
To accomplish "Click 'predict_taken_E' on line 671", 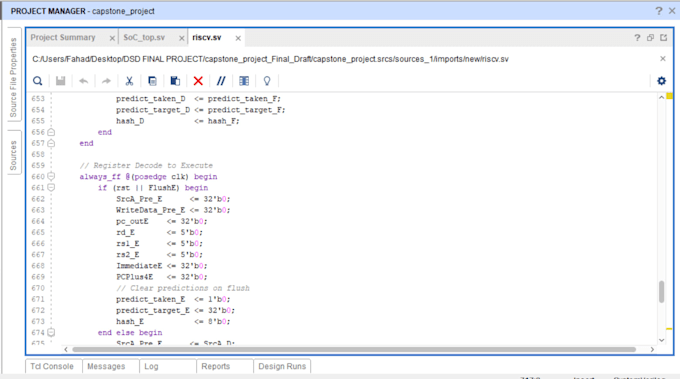I will (x=150, y=299).
